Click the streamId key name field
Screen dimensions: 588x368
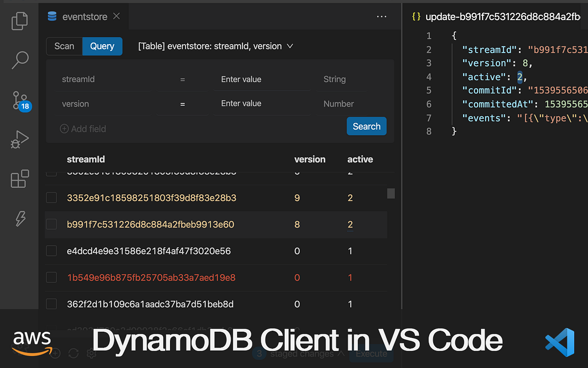click(102, 79)
